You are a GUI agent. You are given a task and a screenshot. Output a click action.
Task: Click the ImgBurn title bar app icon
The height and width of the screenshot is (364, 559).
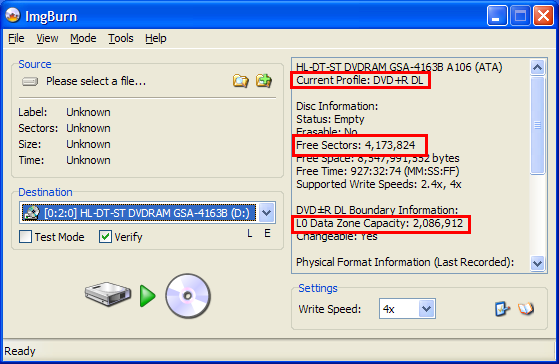pyautogui.click(x=13, y=16)
